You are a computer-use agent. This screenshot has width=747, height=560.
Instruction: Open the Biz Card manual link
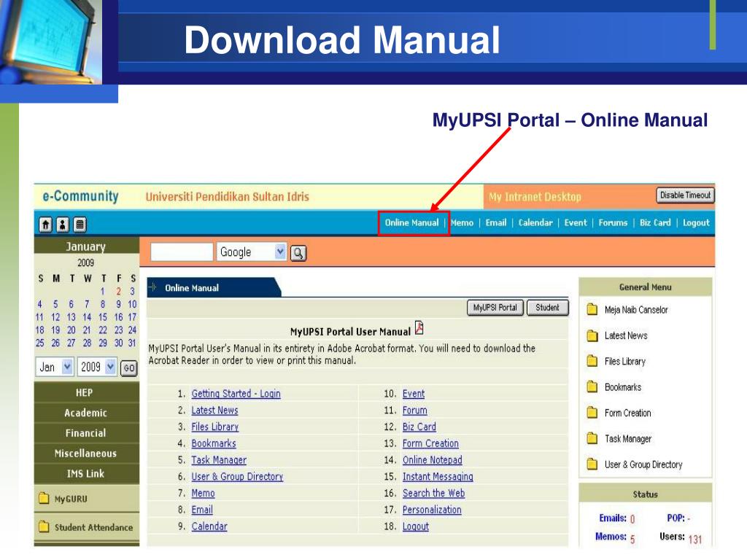419,427
